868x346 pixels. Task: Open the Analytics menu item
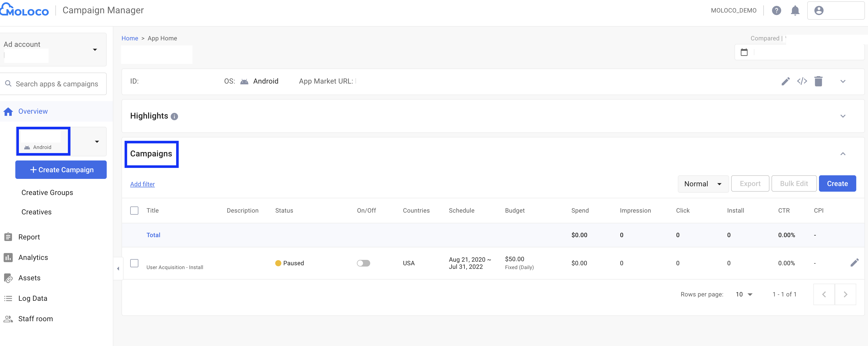(x=33, y=257)
